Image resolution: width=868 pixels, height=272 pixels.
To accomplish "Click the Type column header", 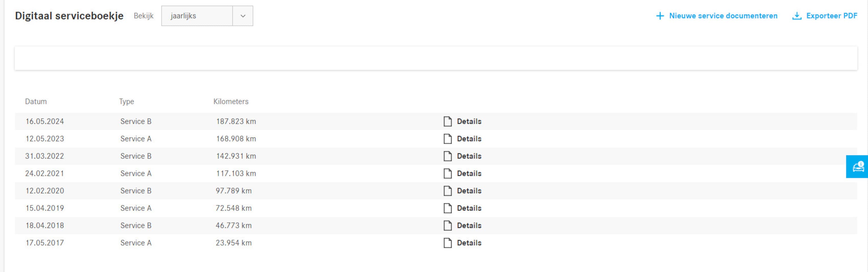I will (126, 101).
